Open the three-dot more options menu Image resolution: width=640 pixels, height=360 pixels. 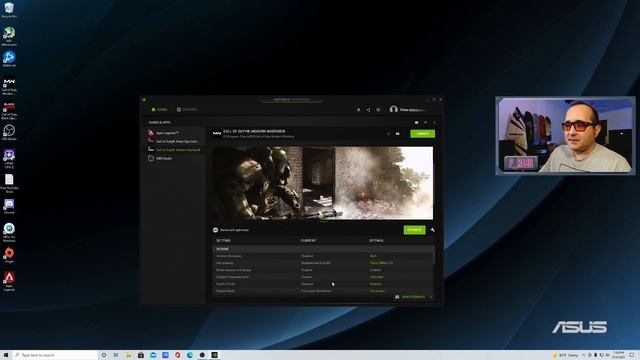434,122
